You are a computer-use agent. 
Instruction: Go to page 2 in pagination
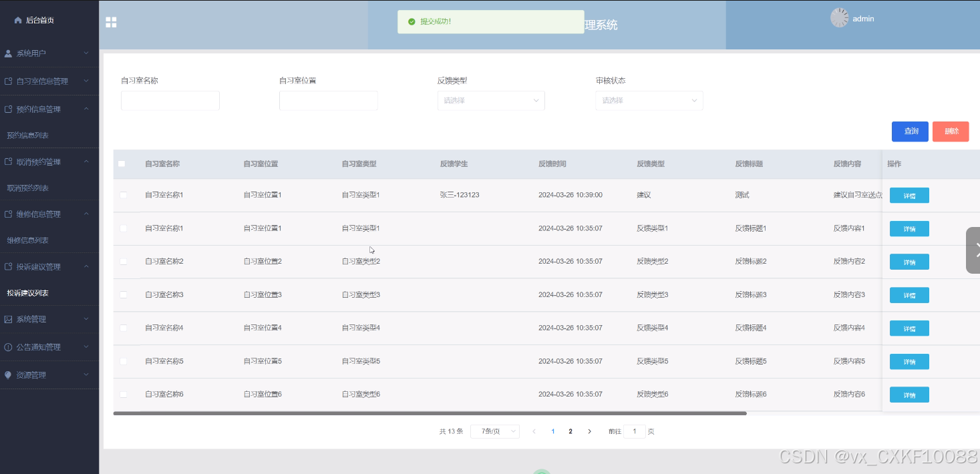tap(570, 431)
